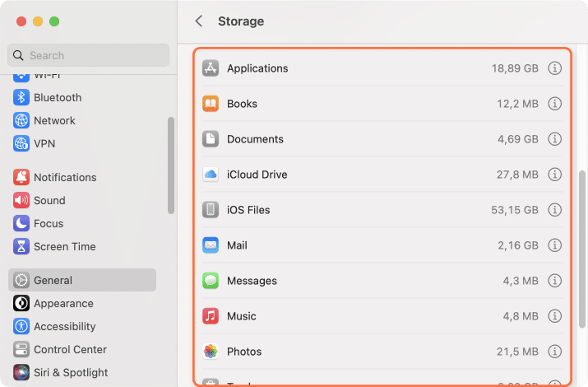Click the Focus moon icon
588x387 pixels.
pos(21,223)
